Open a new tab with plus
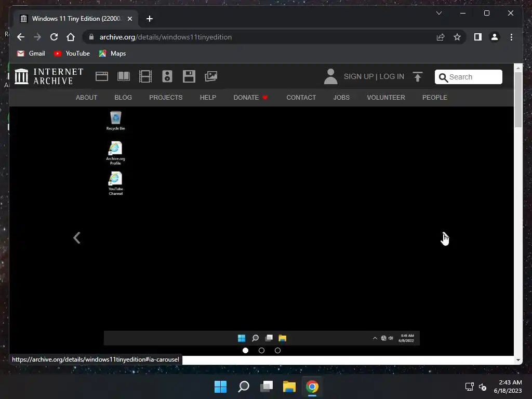This screenshot has height=399, width=532. [150, 19]
